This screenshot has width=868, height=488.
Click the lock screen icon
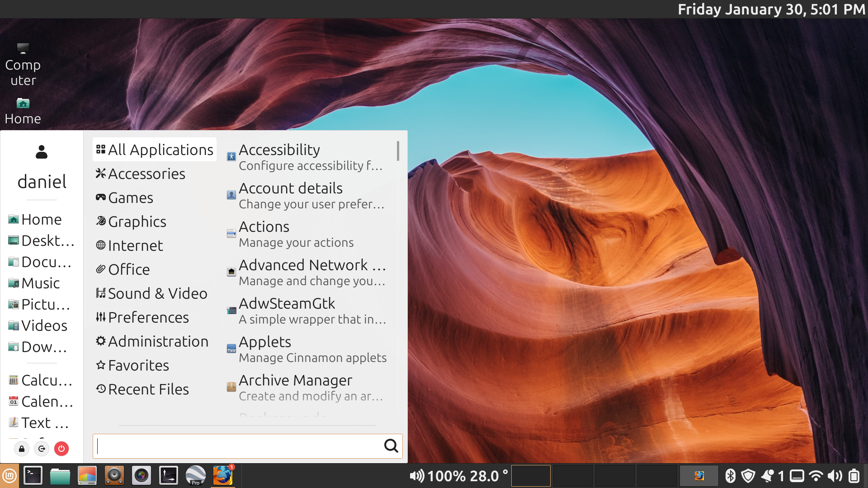point(22,449)
